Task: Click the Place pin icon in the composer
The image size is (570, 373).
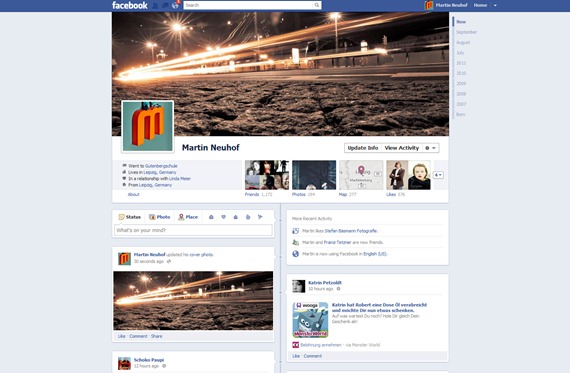Action: [x=181, y=217]
